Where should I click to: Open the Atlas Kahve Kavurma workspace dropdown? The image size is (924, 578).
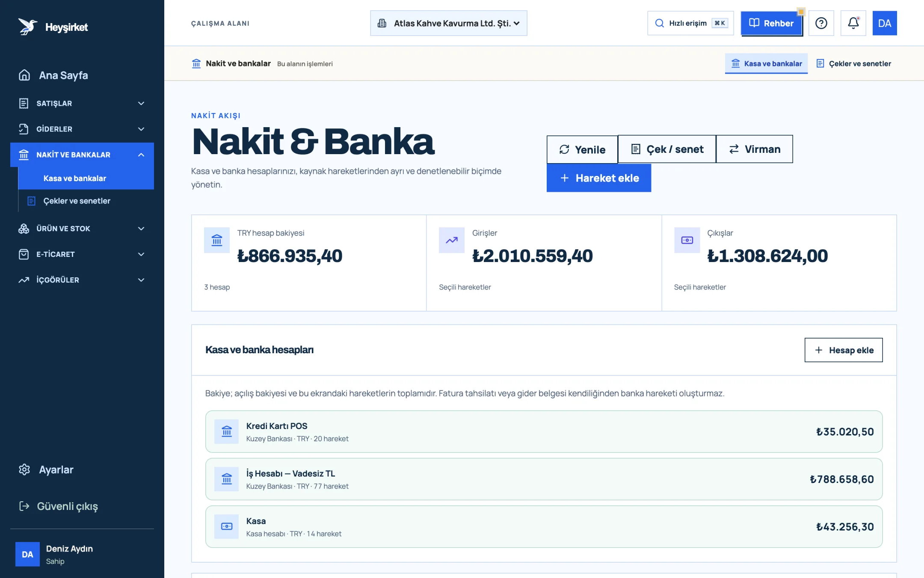pyautogui.click(x=448, y=23)
